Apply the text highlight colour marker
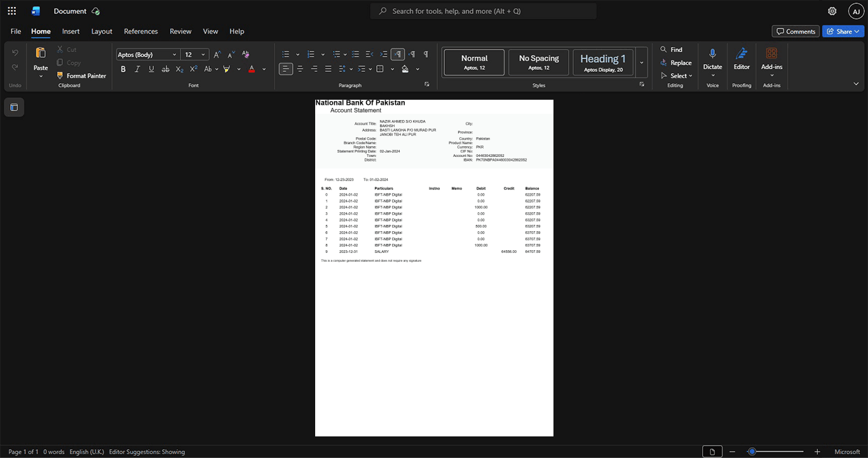The width and height of the screenshot is (868, 458). click(227, 69)
